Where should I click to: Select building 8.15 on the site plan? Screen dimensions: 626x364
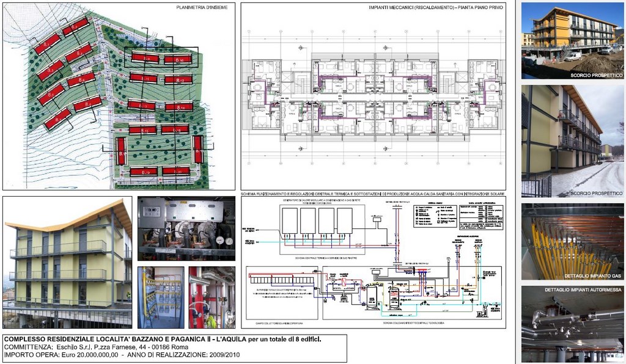tap(142, 130)
